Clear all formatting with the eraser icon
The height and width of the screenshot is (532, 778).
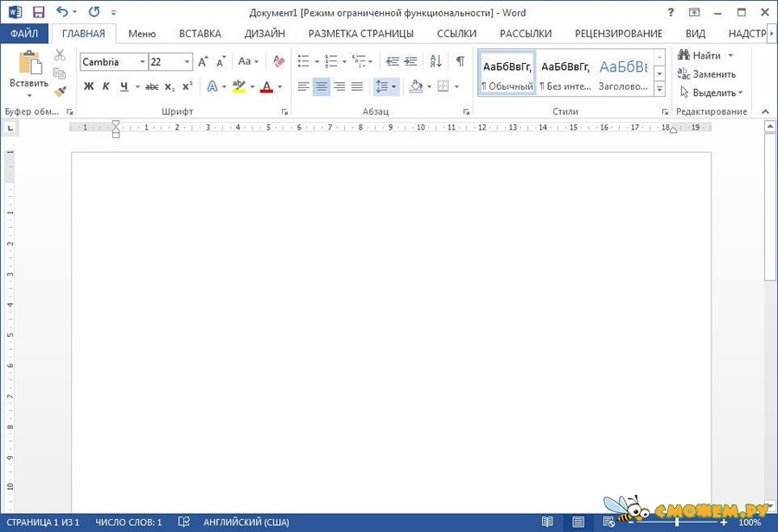click(x=279, y=61)
